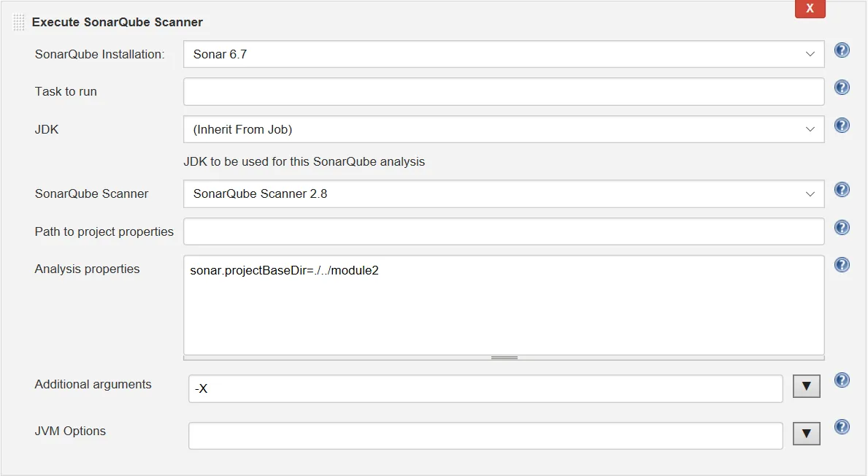
Task: Show help for Analysis properties
Action: point(842,265)
